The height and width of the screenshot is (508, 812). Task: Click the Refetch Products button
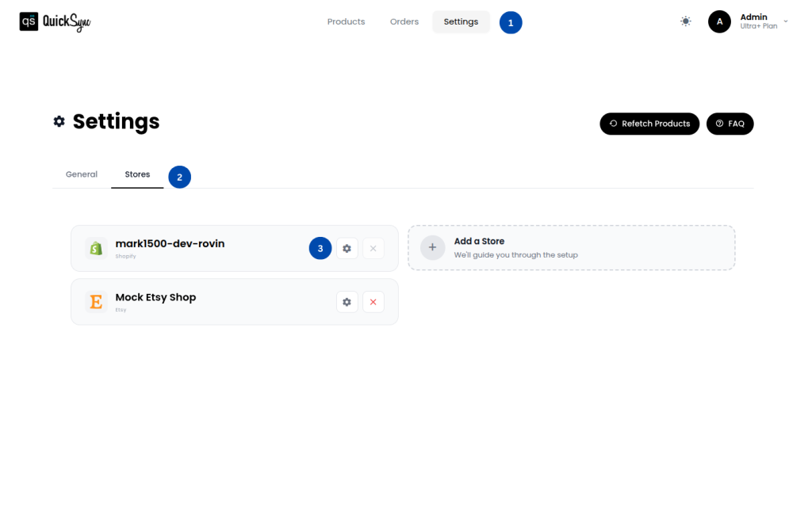(649, 124)
